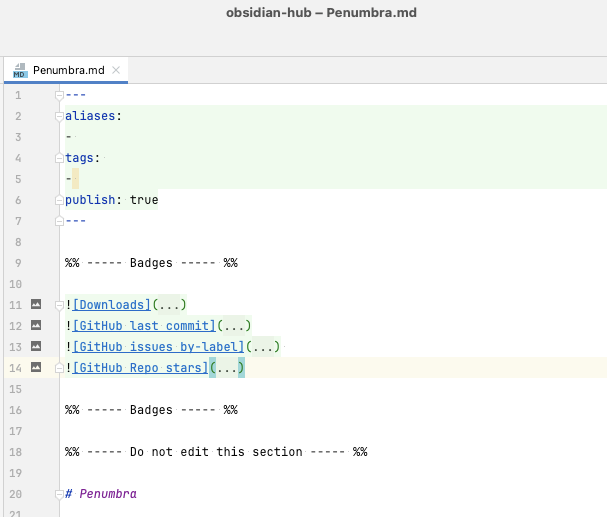Toggle fold marker beside GitHub Repo stars line
This screenshot has width=607, height=517.
tap(59, 368)
